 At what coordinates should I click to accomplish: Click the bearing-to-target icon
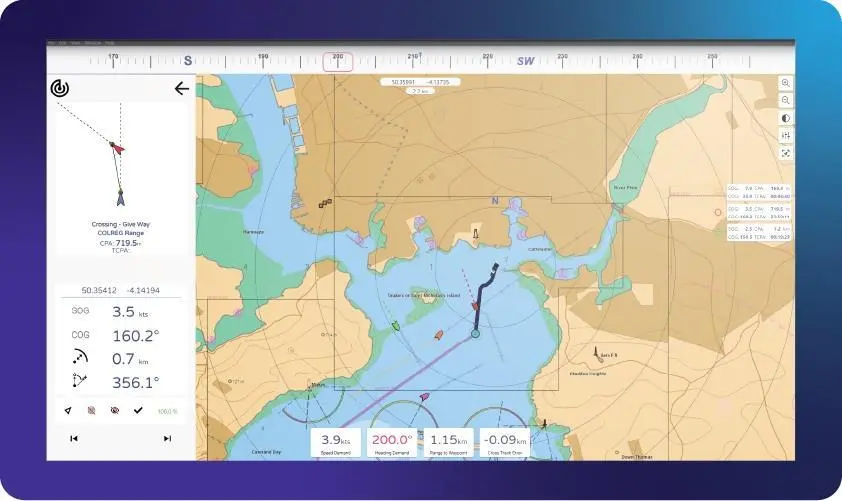[79, 380]
